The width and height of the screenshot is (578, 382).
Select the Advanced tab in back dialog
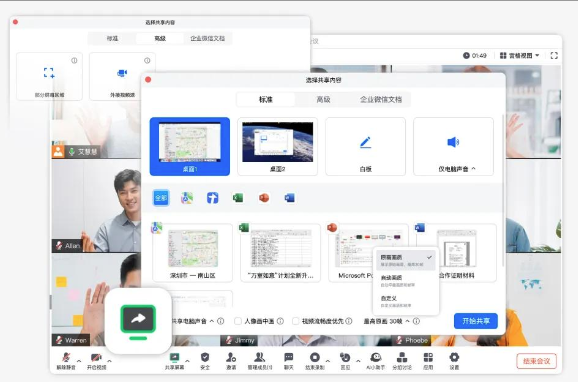160,38
